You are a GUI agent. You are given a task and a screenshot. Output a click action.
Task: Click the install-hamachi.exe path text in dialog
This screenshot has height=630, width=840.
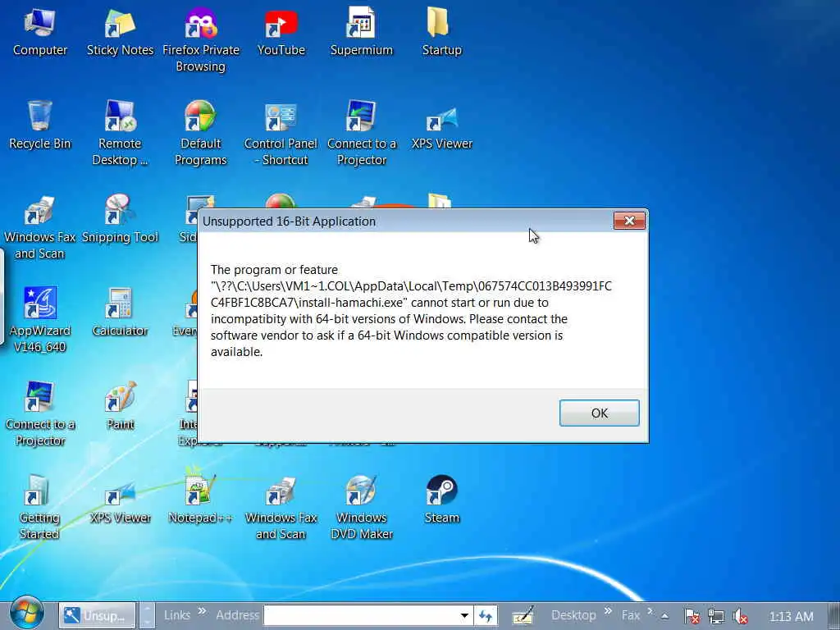pos(411,294)
